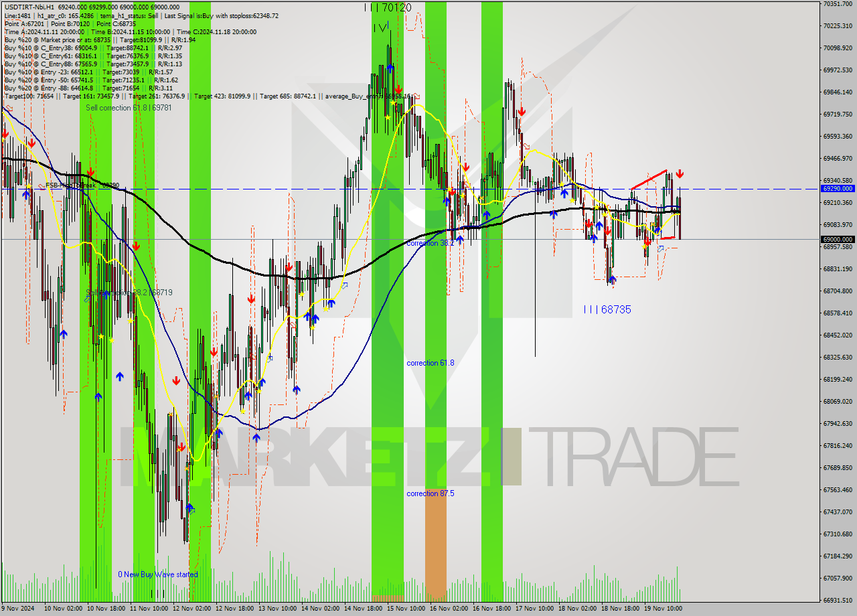Click the 67942.630 price axis label
This screenshot has height=616, width=857.
(838, 424)
